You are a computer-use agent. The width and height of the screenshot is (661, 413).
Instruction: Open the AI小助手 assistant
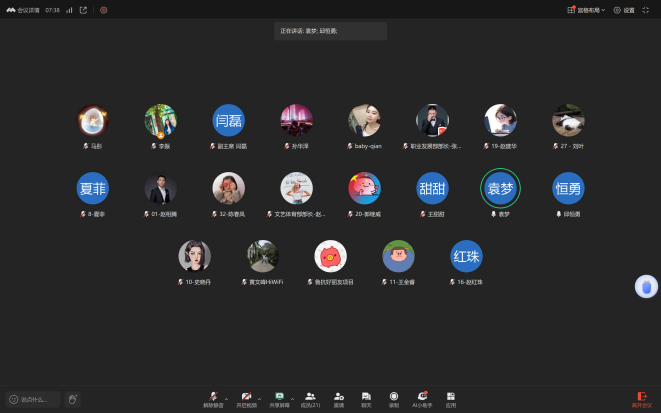422,398
